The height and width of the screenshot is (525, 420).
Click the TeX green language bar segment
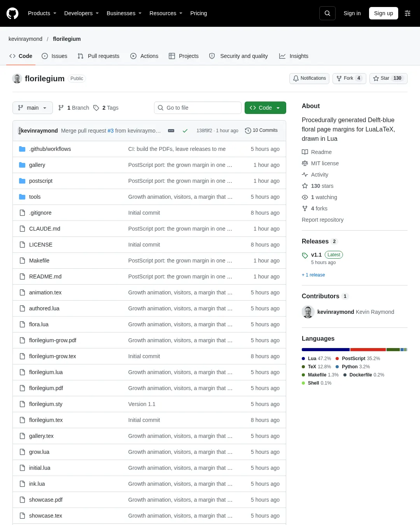click(393, 350)
